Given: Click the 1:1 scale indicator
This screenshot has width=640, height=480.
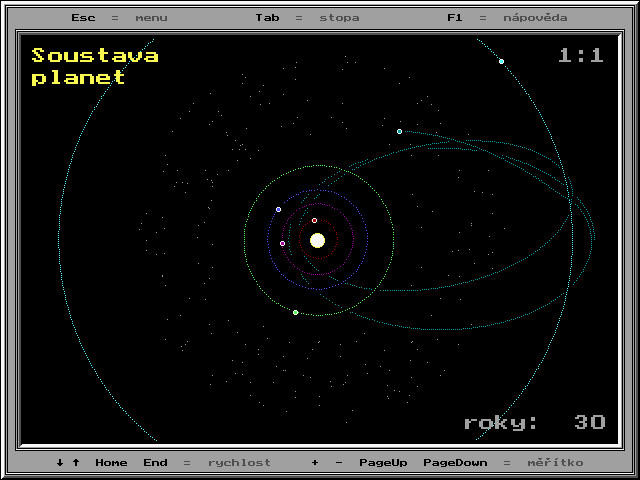Looking at the screenshot, I should pyautogui.click(x=581, y=55).
